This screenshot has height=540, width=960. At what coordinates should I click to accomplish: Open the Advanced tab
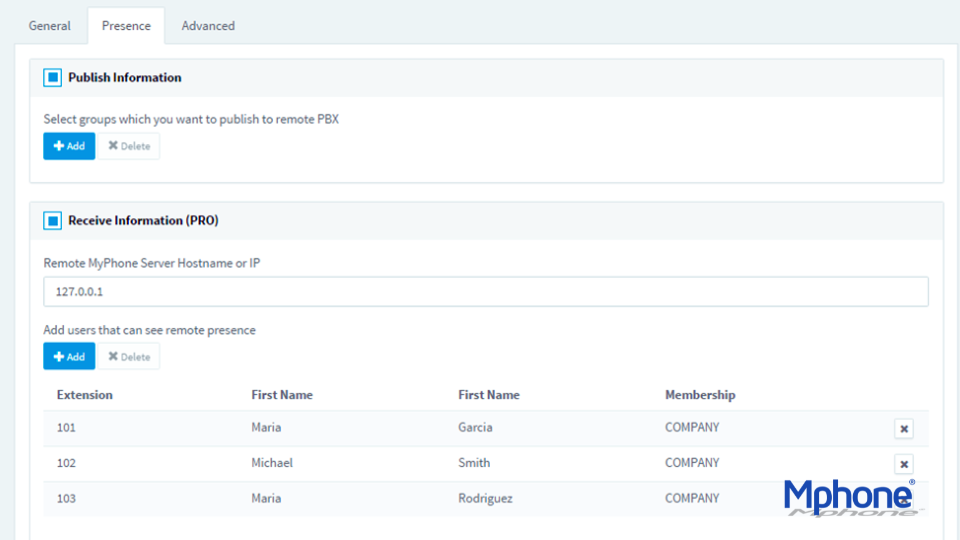pos(208,26)
